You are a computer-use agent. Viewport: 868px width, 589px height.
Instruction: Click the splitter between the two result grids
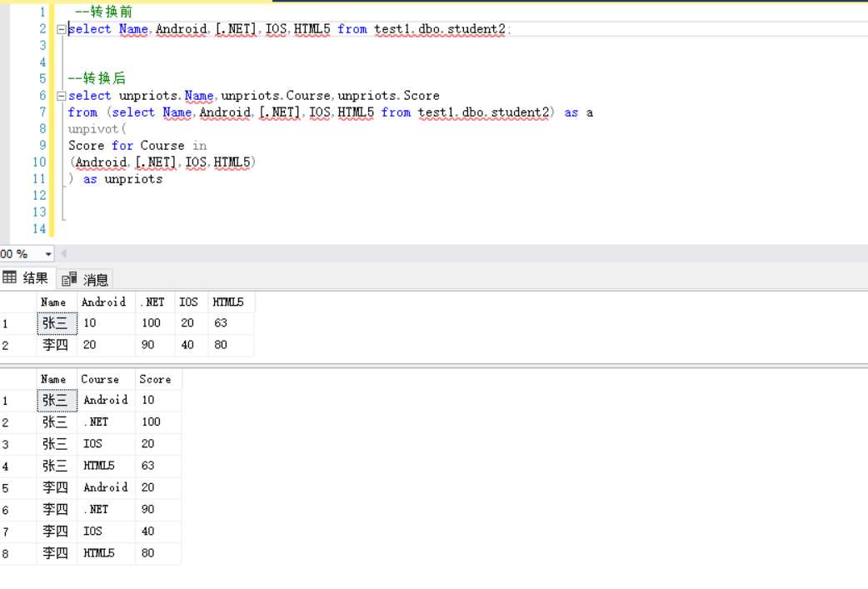[x=433, y=364]
